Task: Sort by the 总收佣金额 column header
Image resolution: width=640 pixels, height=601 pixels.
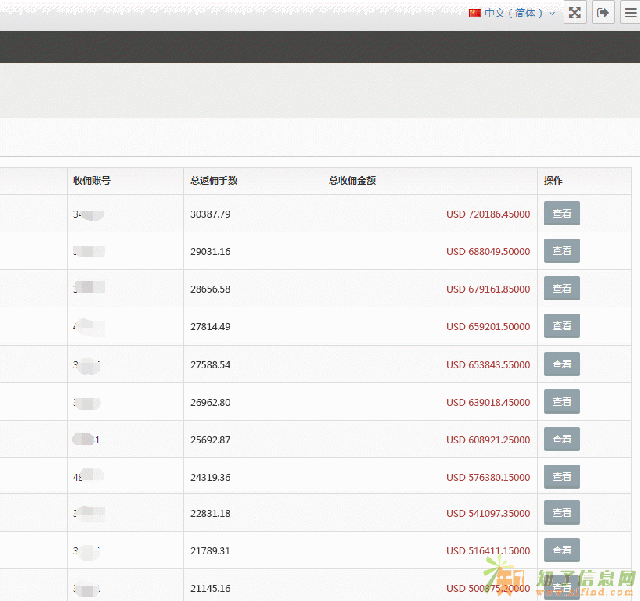Action: click(352, 181)
